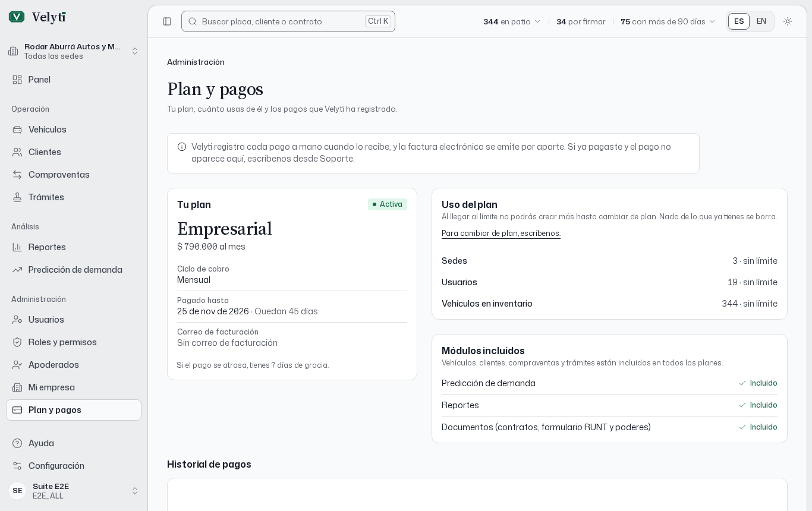Click 'Para cambiar de plan, escríbenos' link

click(501, 234)
